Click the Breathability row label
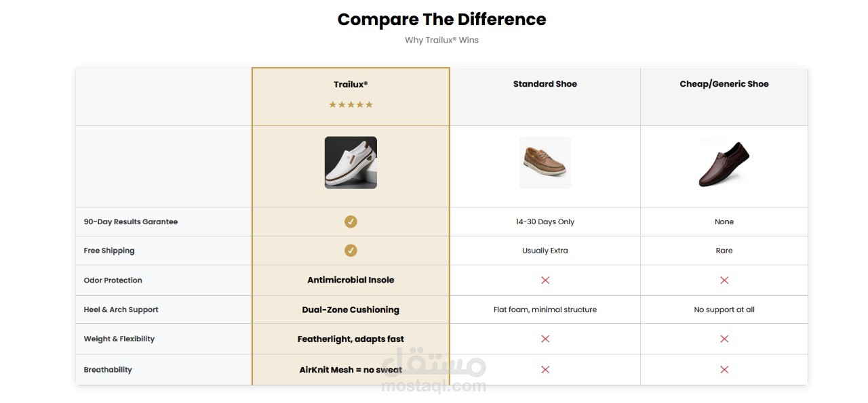The image size is (868, 403). coord(108,370)
